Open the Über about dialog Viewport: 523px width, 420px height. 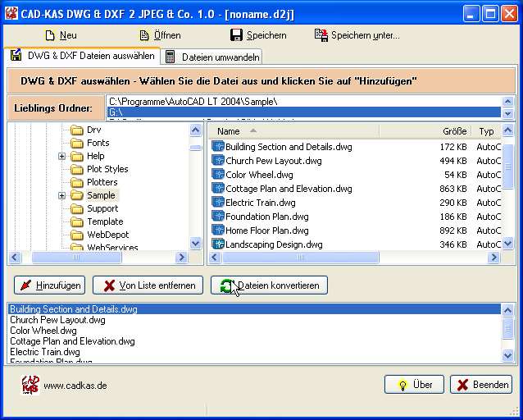pos(414,385)
